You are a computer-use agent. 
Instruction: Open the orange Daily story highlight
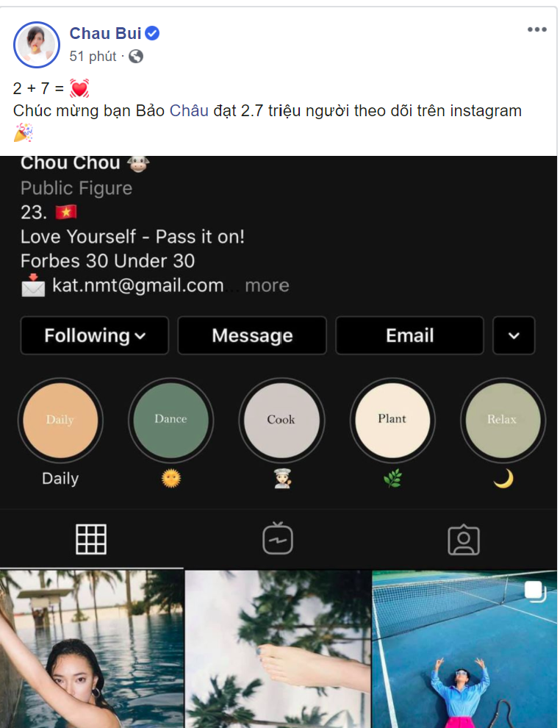pos(60,420)
